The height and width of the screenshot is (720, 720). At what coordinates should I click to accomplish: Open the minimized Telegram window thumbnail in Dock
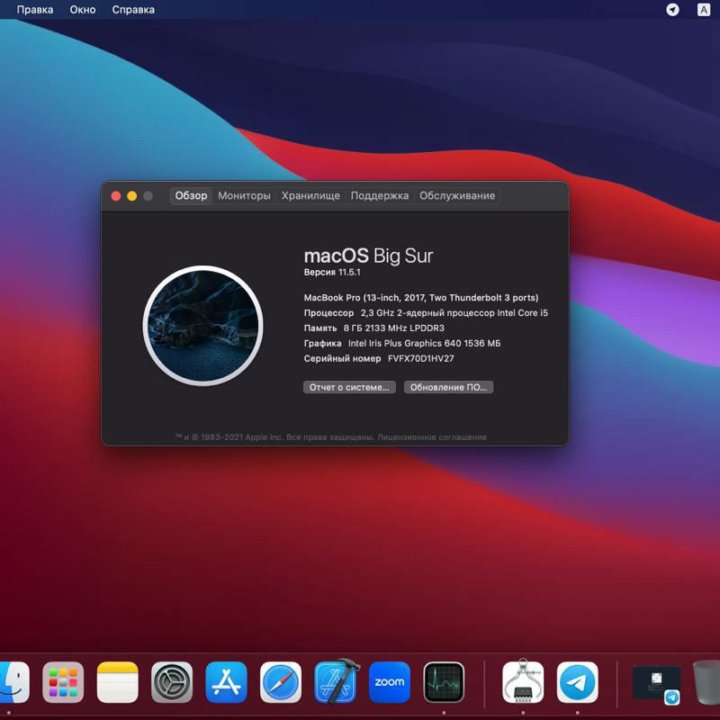click(x=657, y=683)
